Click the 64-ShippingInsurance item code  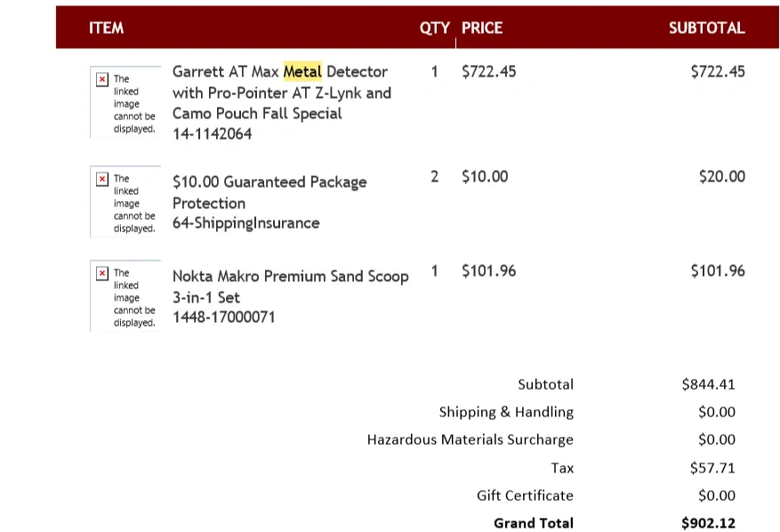pos(245,223)
